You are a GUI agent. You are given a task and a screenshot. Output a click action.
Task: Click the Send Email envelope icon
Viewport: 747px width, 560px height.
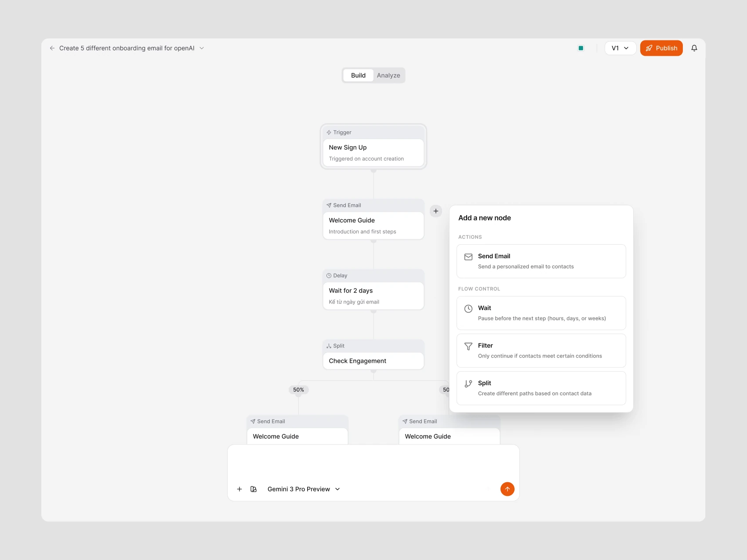[x=468, y=257]
